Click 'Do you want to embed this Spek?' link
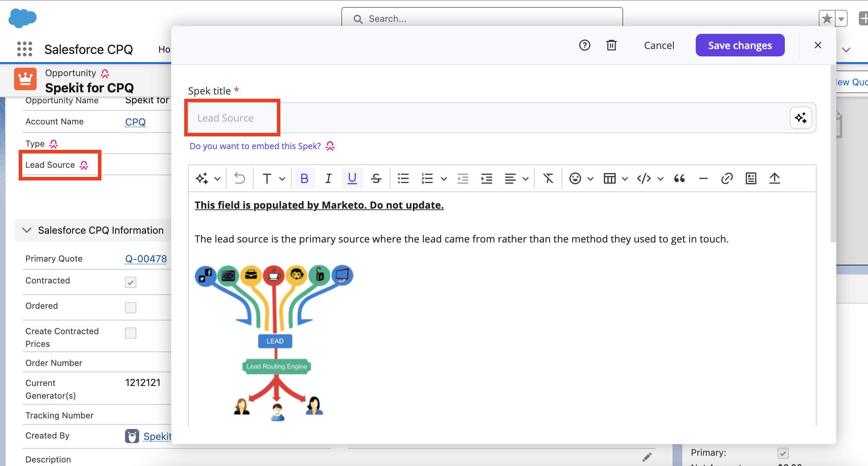 coord(255,146)
